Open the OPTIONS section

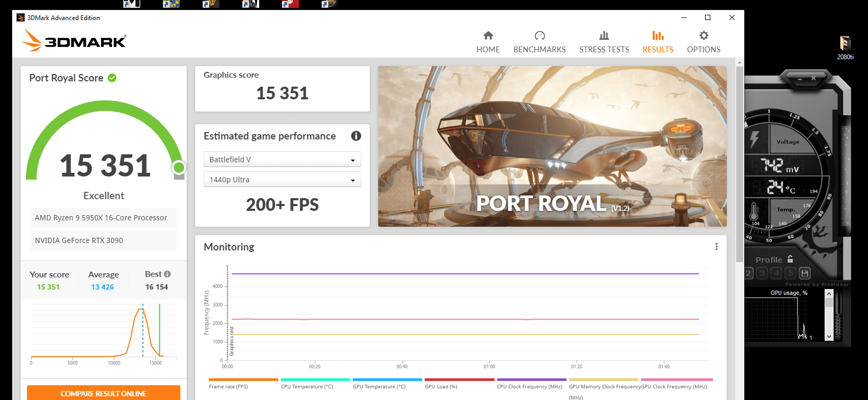tap(703, 42)
